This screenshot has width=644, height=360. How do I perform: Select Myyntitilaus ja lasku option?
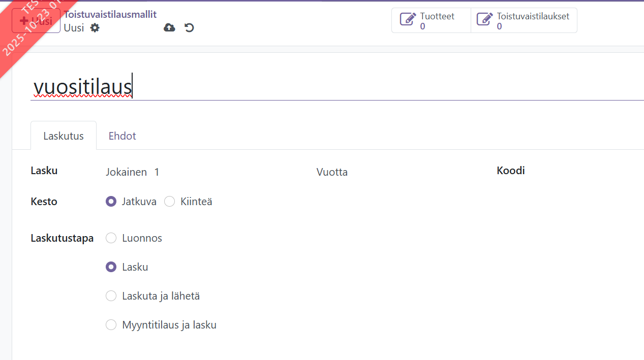point(111,325)
